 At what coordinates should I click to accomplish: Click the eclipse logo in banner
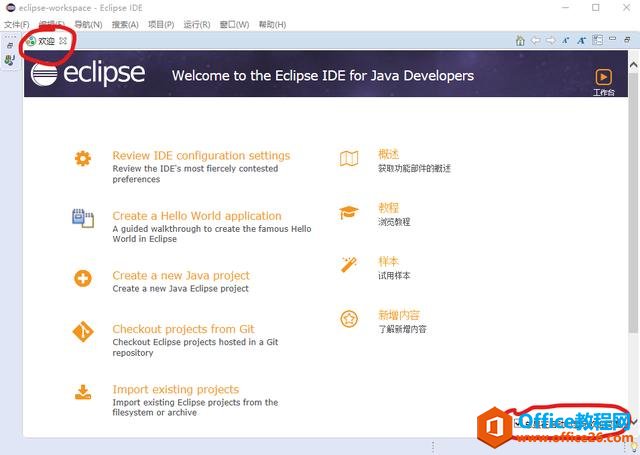point(88,74)
